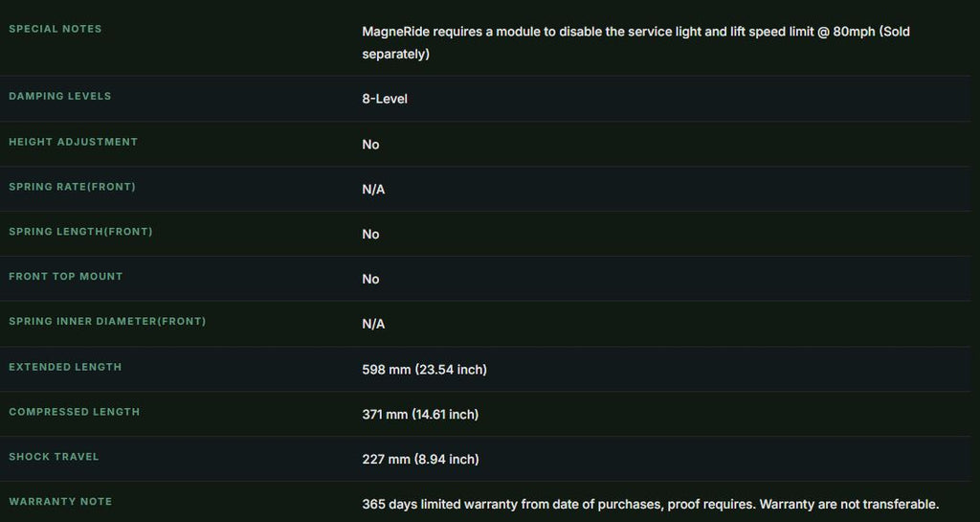Click the SPRING RATE(FRONT) label

click(72, 187)
